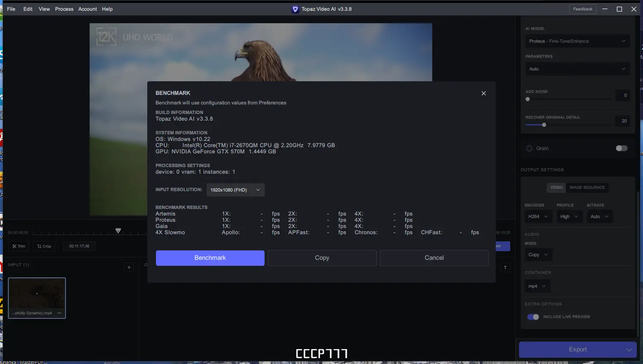
Task: Click the Crop button
Action: coord(44,246)
